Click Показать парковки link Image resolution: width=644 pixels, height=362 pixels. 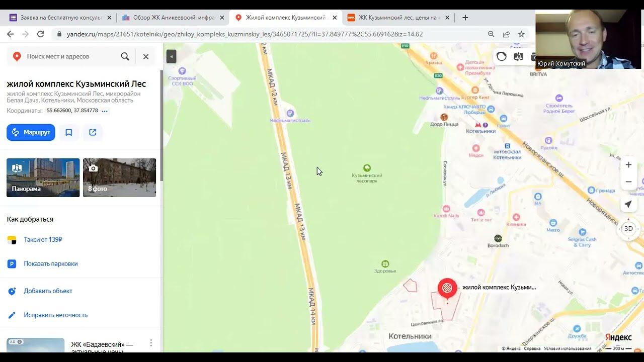(x=51, y=263)
